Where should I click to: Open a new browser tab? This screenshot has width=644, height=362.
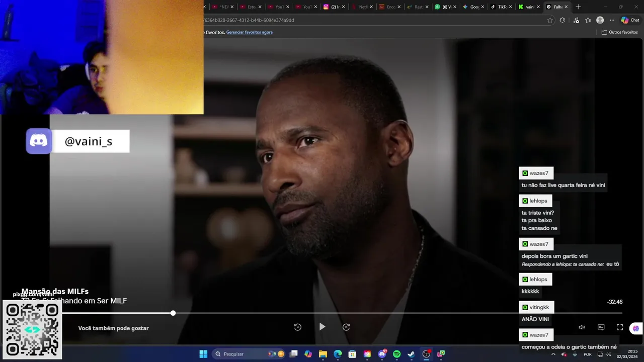pyautogui.click(x=578, y=7)
